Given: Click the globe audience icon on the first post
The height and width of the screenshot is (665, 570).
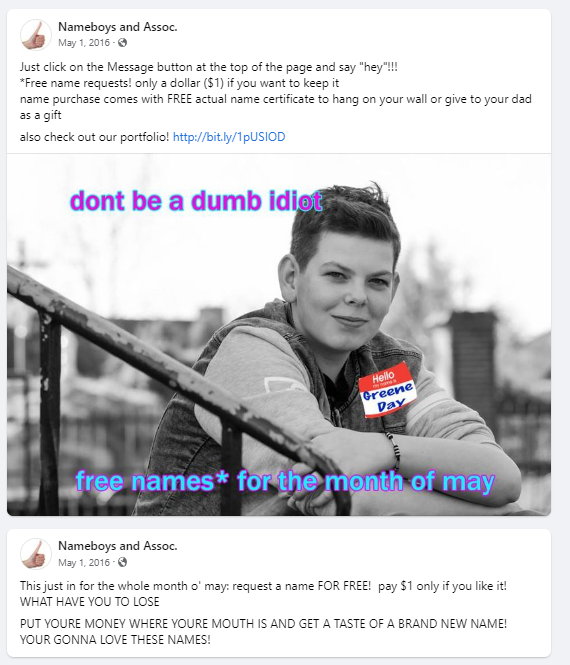Looking at the screenshot, I should click(123, 42).
